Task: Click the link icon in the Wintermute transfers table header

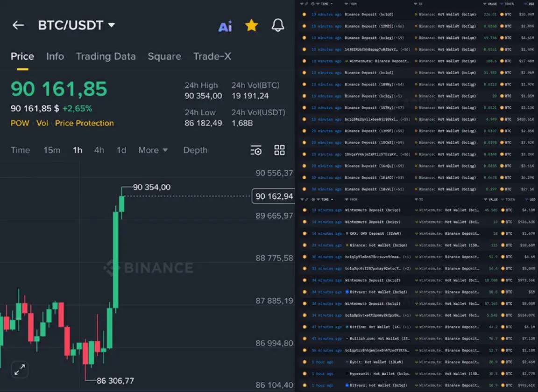Action: tap(306, 199)
